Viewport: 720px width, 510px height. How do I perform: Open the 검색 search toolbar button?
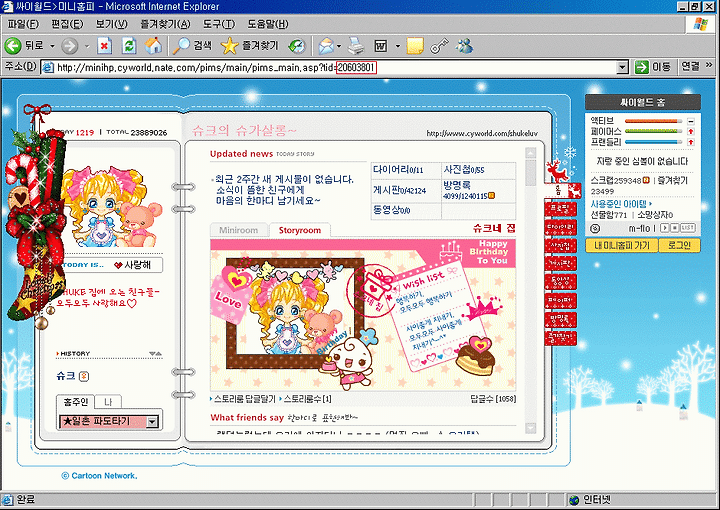pyautogui.click(x=193, y=46)
